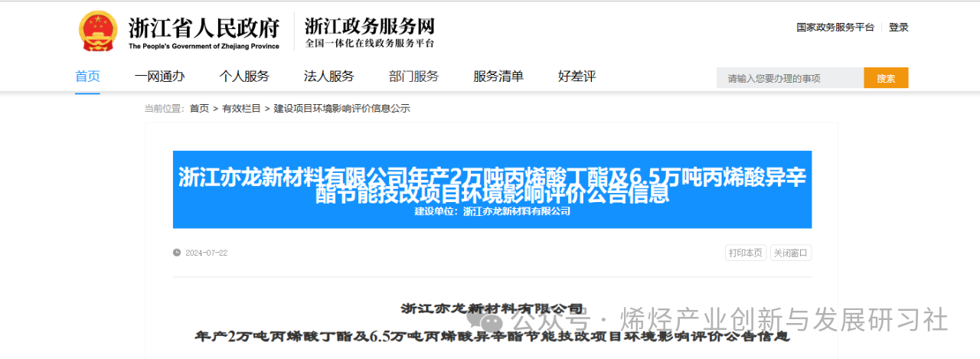980x359 pixels.
Task: Click 浙江省人民政府 header title
Action: [204, 27]
